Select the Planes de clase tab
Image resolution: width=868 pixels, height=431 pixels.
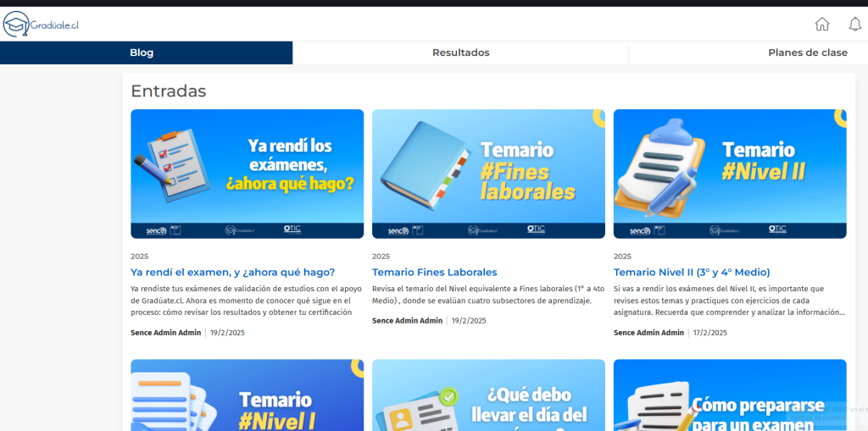[x=807, y=52]
